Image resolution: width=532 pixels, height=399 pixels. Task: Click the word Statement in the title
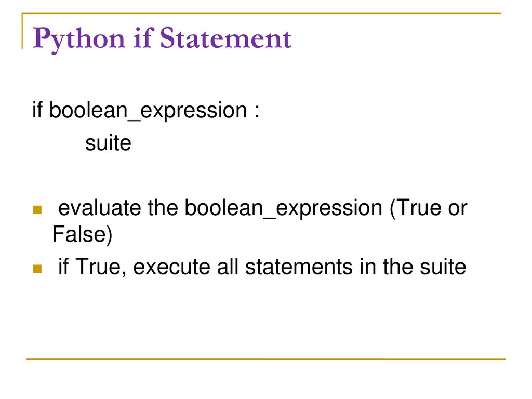(225, 38)
